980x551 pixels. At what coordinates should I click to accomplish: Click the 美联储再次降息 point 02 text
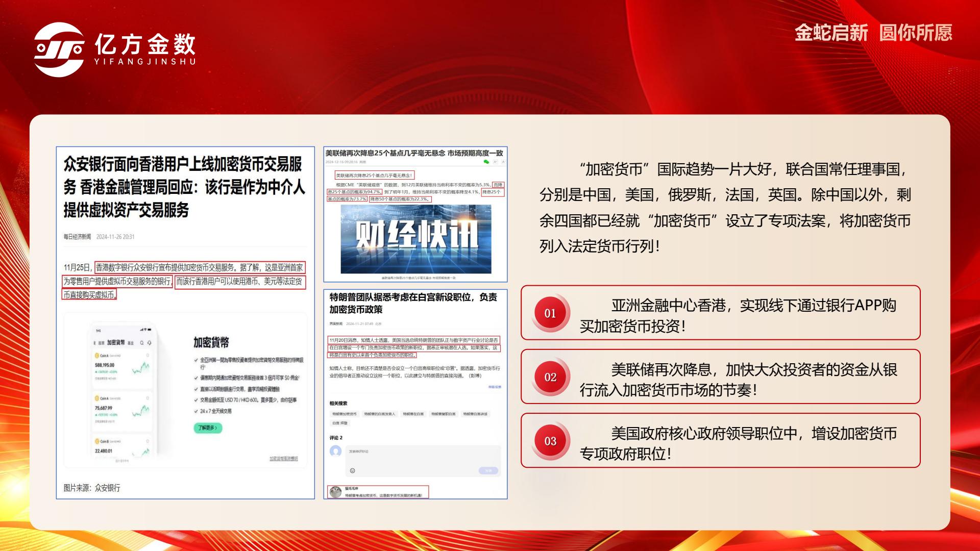(x=738, y=380)
